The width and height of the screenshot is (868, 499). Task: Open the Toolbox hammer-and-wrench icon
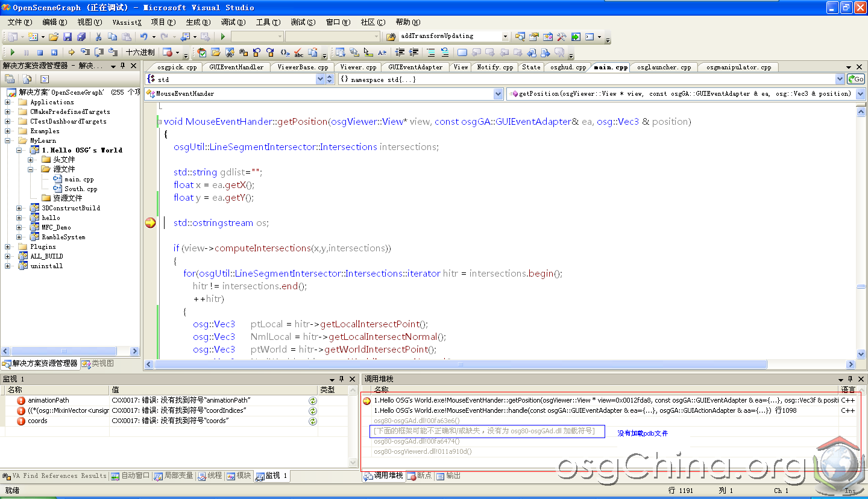(562, 37)
